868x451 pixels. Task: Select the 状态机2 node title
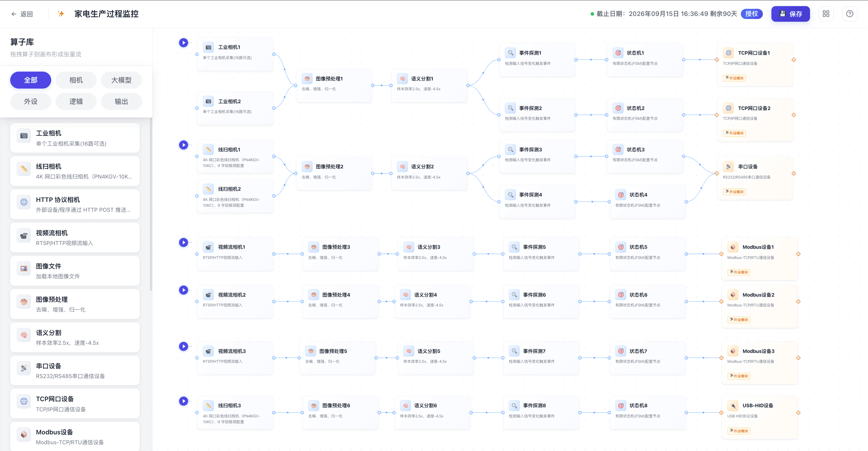coord(636,108)
